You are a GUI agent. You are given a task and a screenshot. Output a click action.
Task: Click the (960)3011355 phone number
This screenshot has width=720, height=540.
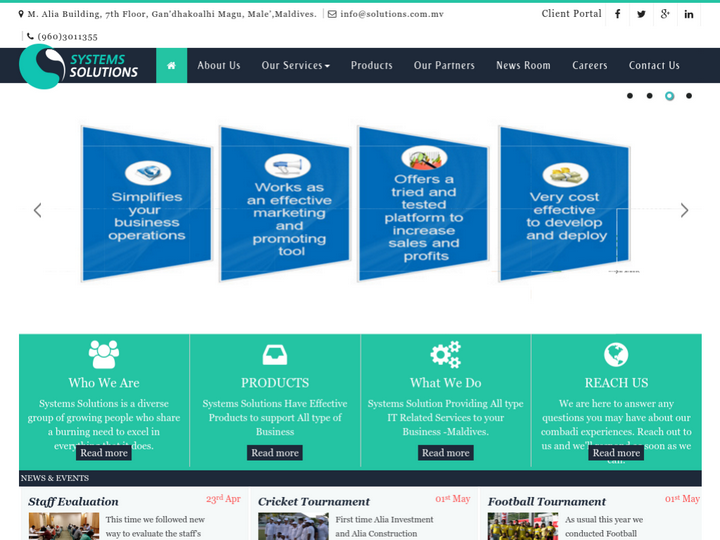click(x=68, y=37)
